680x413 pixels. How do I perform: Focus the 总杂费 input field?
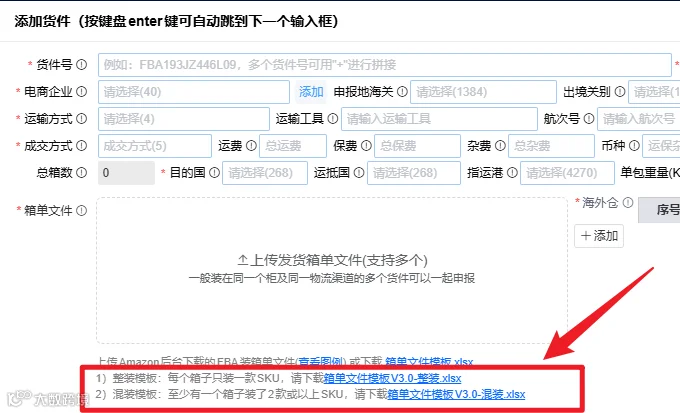point(551,146)
